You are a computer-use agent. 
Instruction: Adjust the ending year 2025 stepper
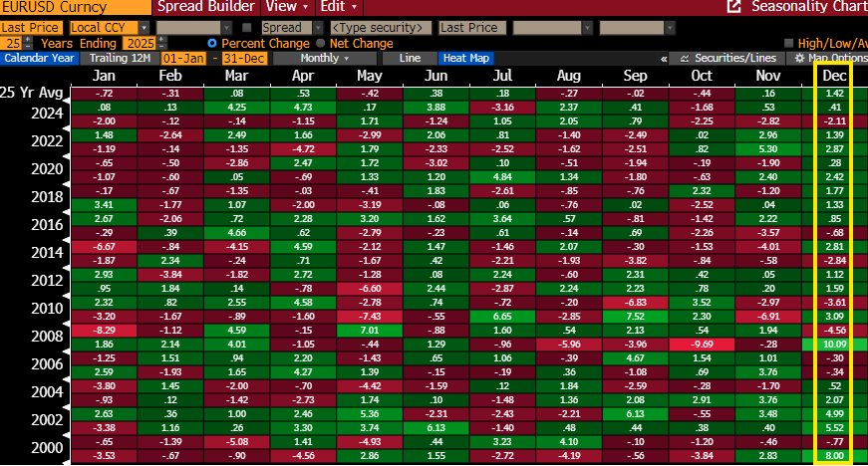click(162, 44)
